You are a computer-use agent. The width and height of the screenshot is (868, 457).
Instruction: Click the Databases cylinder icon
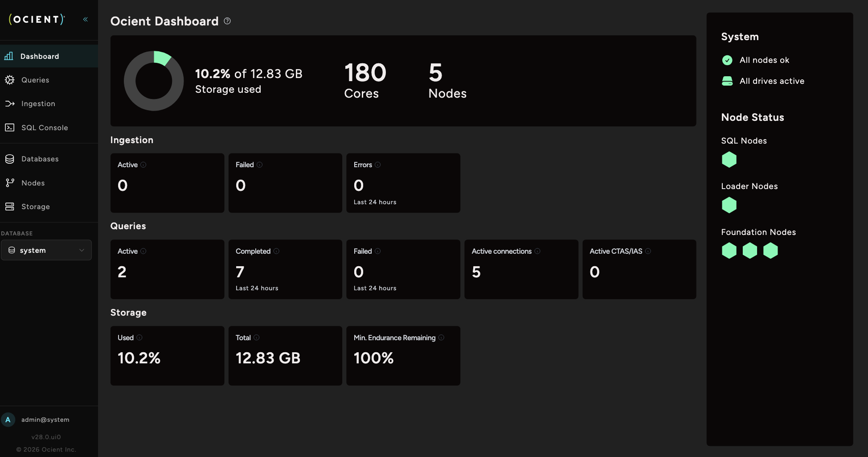click(x=10, y=159)
